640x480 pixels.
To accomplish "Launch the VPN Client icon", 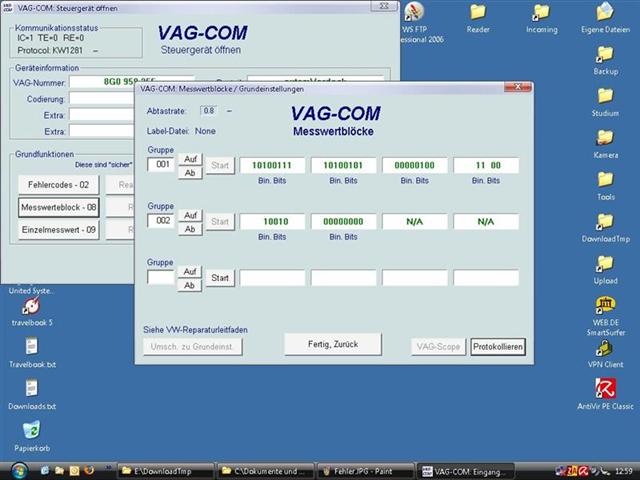I will point(605,349).
